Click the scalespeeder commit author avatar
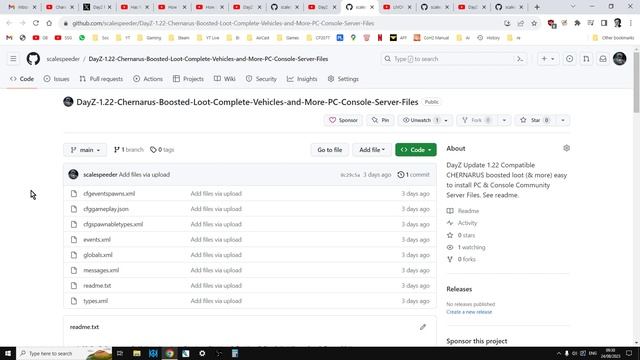 [x=73, y=174]
